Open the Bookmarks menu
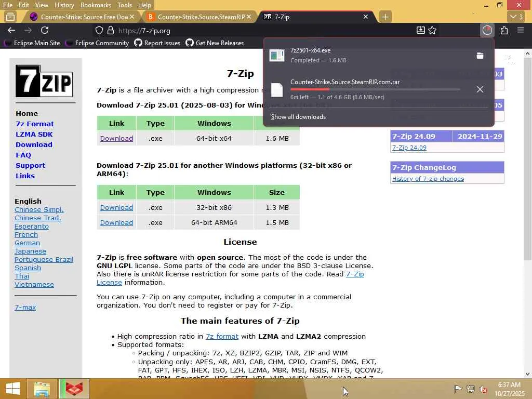 point(96,5)
